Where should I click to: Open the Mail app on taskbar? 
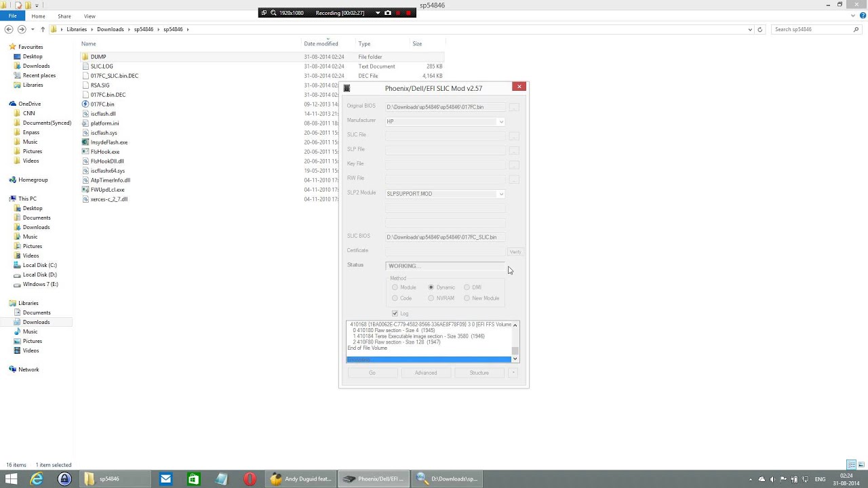(x=166, y=479)
